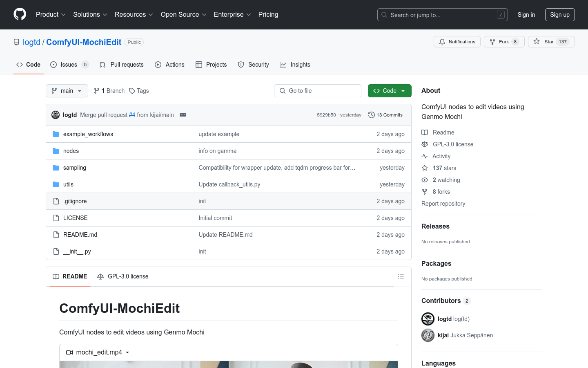Open the utils folder
Screen dimensions: 588x368
(x=68, y=184)
